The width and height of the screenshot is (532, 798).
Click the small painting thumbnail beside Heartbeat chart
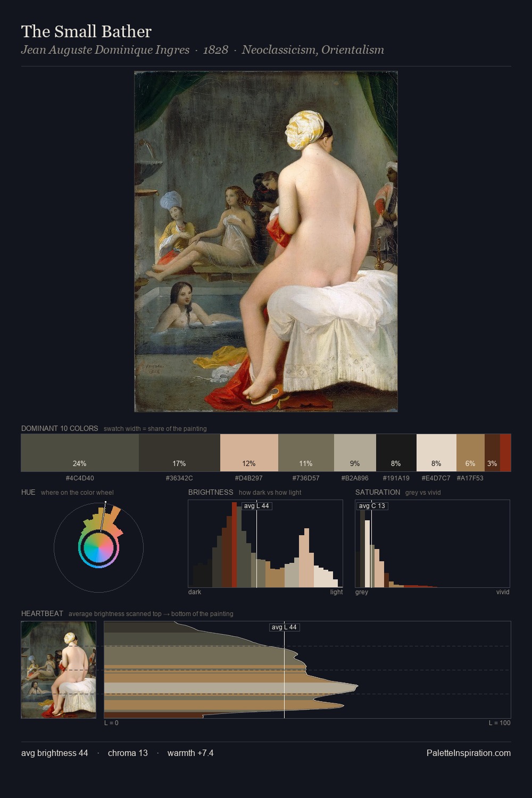pos(59,670)
